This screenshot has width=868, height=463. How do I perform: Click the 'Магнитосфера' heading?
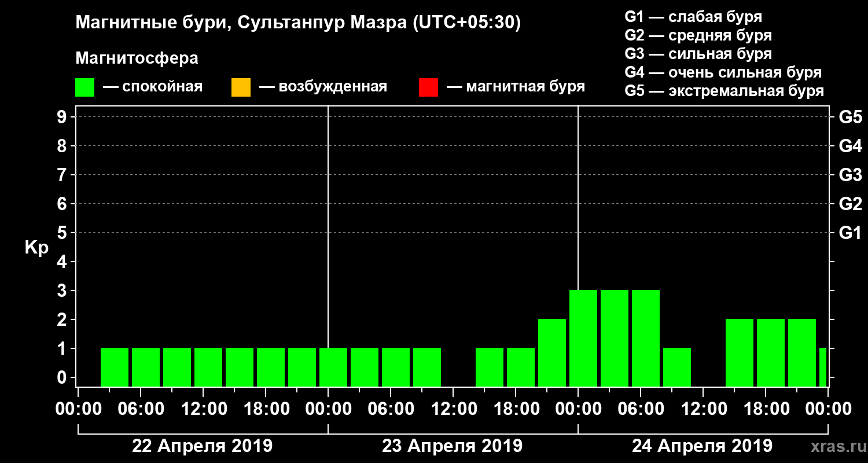pos(137,58)
